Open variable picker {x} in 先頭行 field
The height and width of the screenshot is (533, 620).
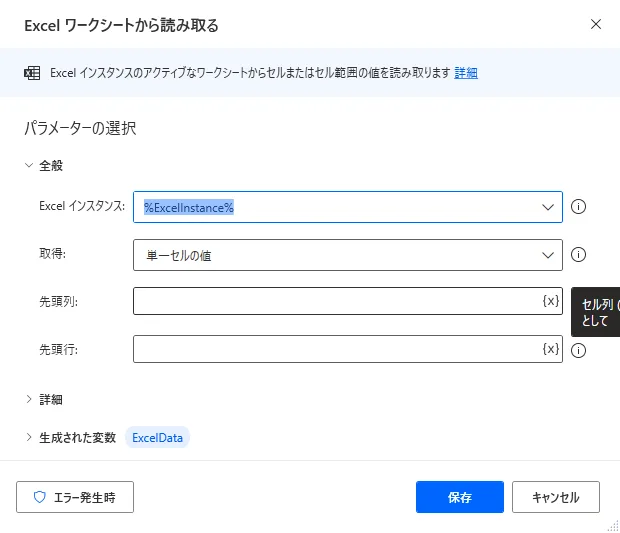point(550,349)
